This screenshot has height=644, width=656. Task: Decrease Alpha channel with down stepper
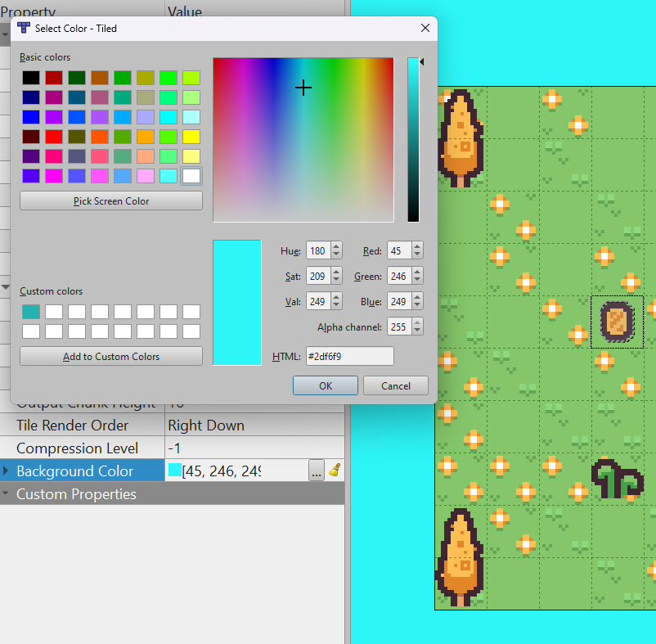click(416, 331)
